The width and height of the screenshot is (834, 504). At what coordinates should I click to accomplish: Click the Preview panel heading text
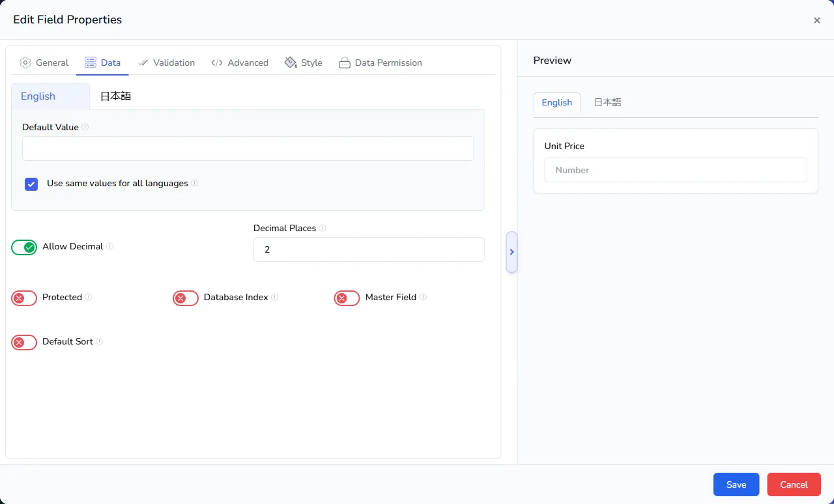coord(553,60)
